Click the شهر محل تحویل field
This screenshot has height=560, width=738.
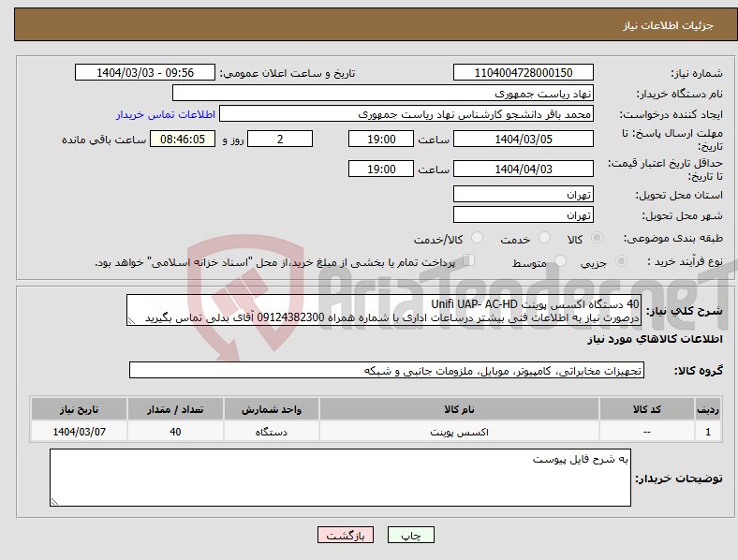click(524, 214)
